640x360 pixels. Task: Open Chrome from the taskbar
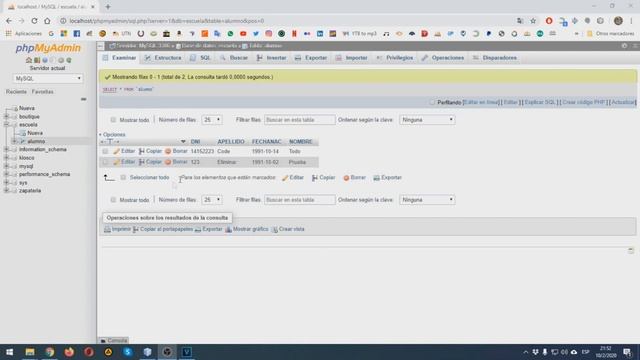click(x=49, y=352)
